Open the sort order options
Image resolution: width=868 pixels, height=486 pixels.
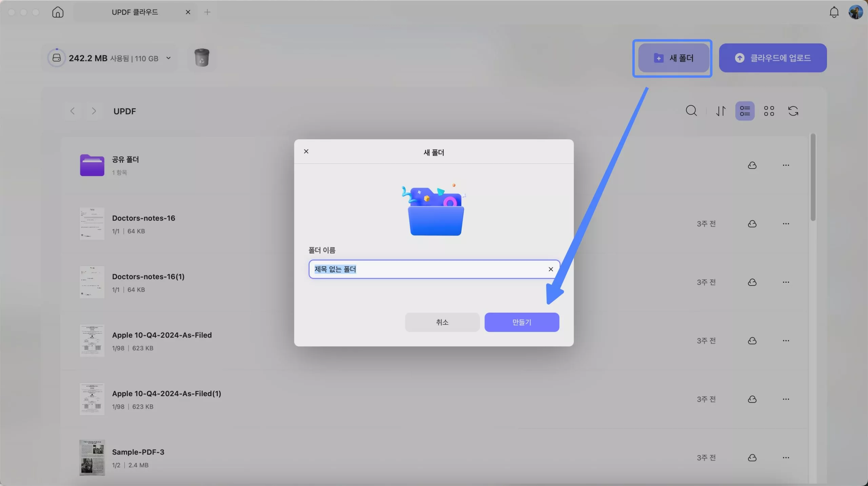pos(721,111)
